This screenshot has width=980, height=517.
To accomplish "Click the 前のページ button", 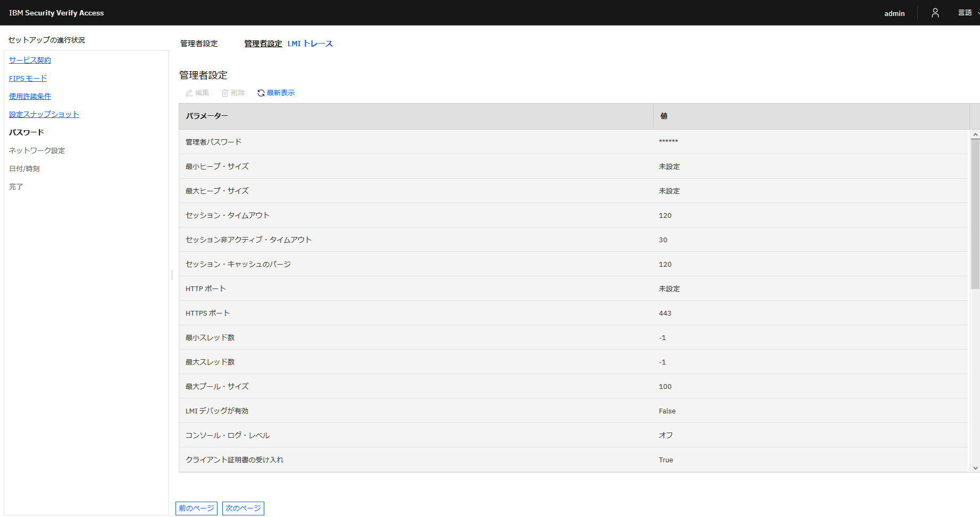I will click(x=196, y=508).
